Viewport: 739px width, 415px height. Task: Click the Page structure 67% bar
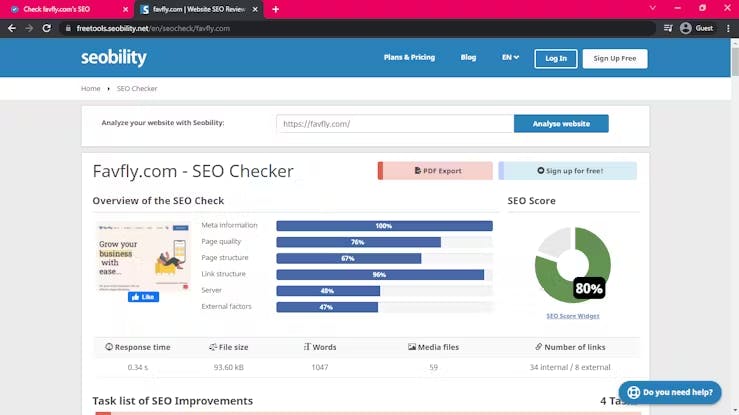click(349, 259)
